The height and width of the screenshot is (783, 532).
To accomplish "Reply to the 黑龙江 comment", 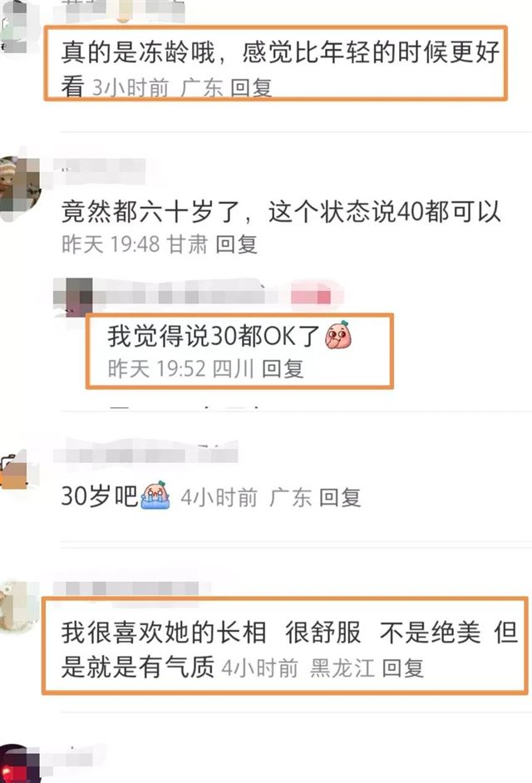I will [x=402, y=668].
